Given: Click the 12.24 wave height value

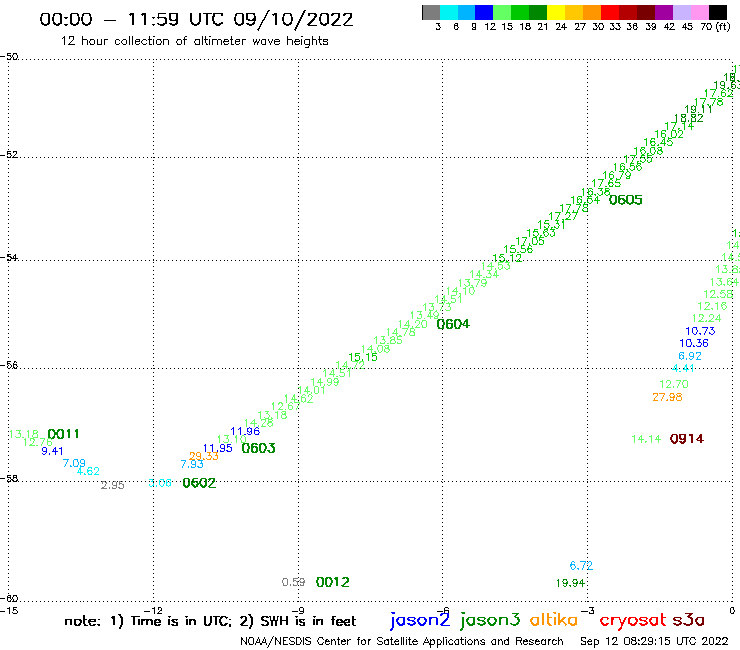Looking at the screenshot, I should [706, 318].
